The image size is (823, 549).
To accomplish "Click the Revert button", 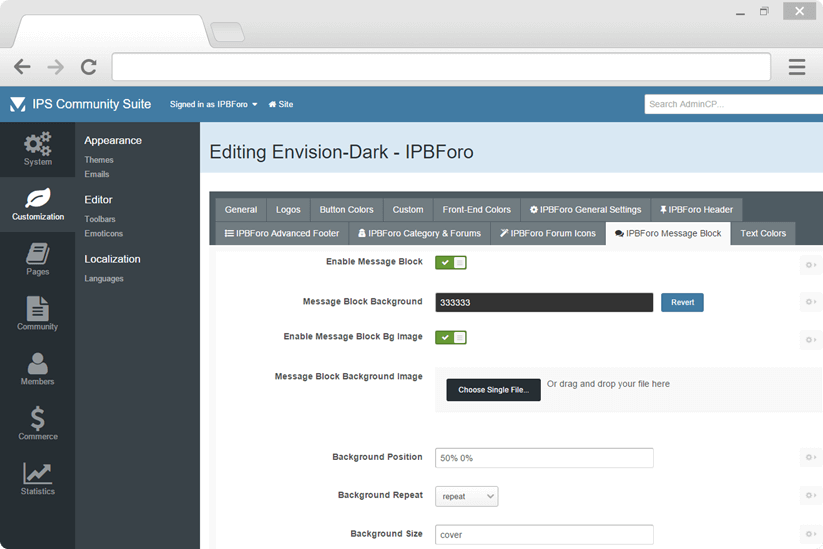I will click(682, 302).
